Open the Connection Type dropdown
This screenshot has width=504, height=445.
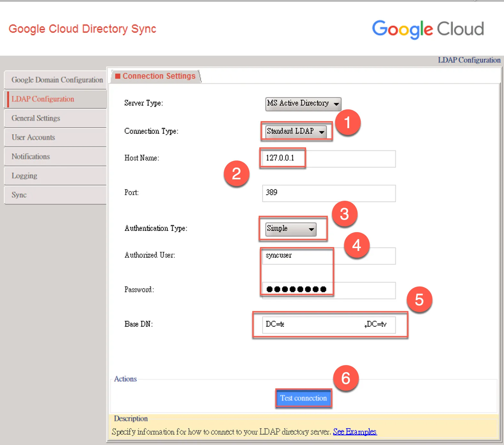(296, 131)
